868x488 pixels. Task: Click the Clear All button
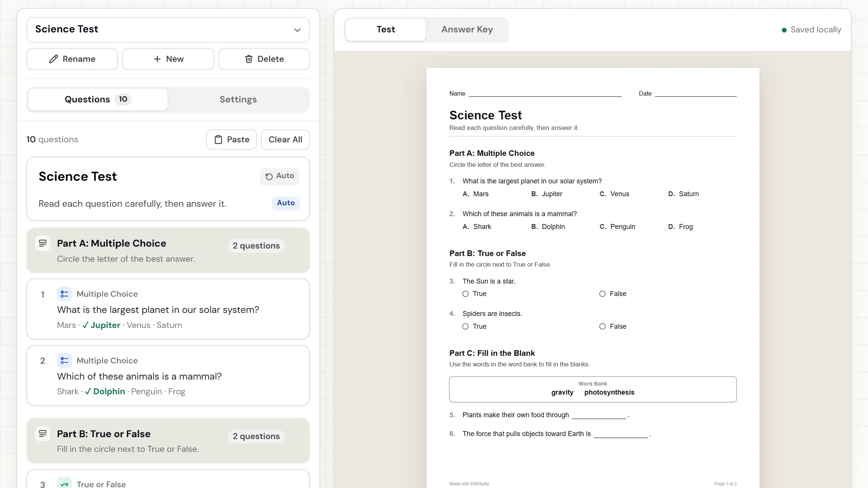tap(285, 139)
